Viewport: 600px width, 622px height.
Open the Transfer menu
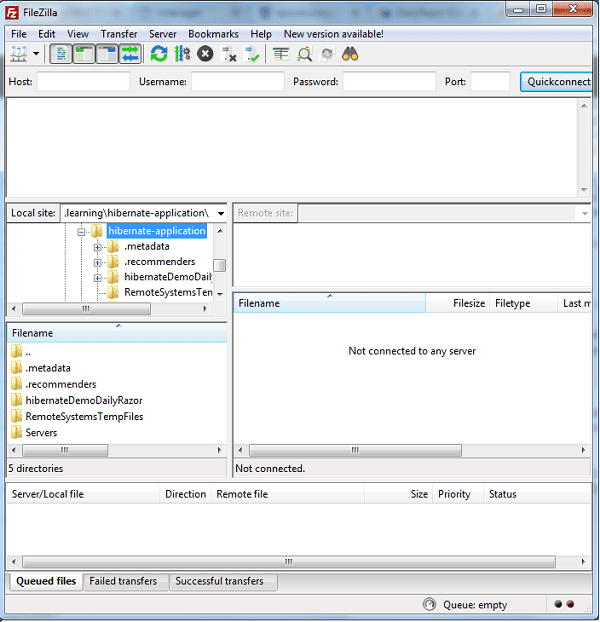(x=119, y=34)
